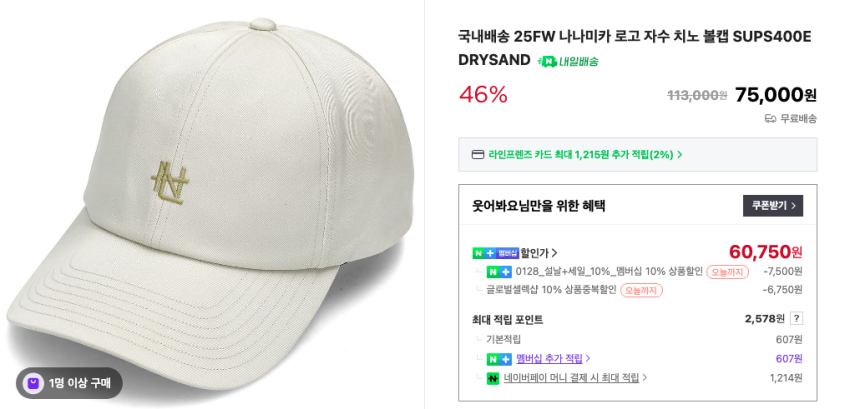Open the question mark help for 적립 포인트
850x409 pixels.
click(x=796, y=319)
